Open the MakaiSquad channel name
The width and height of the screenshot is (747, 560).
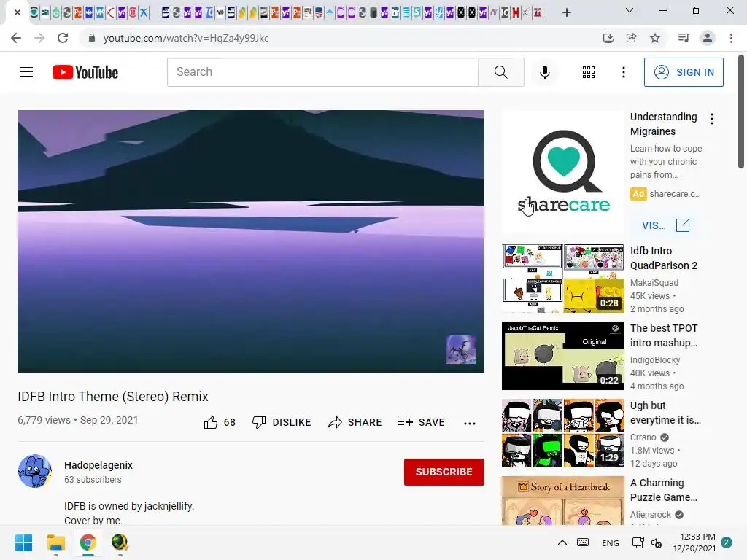654,283
